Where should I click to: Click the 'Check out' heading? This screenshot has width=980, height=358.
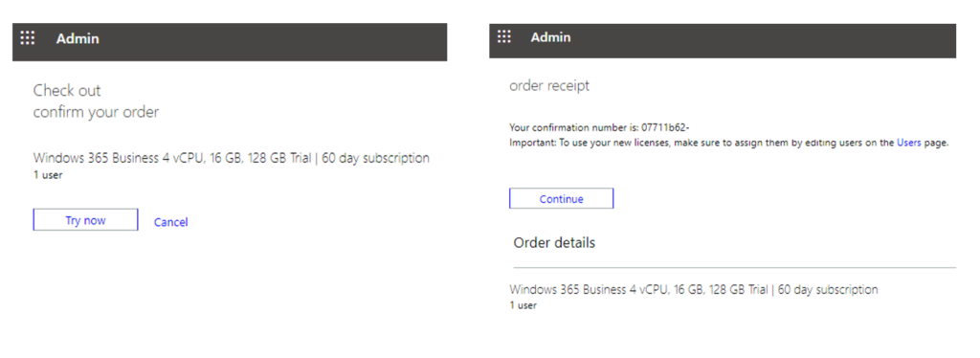click(67, 91)
